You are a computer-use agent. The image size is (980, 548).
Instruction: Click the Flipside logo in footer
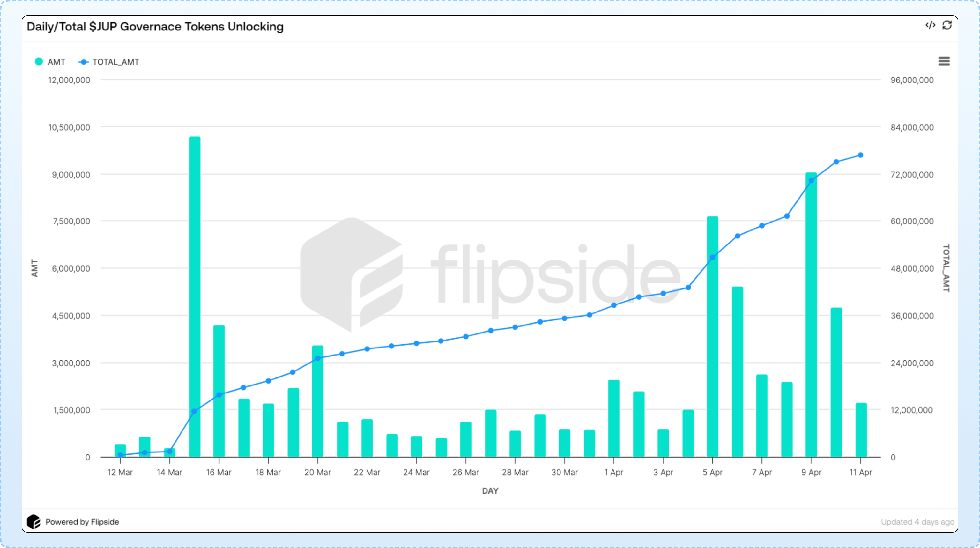(34, 522)
